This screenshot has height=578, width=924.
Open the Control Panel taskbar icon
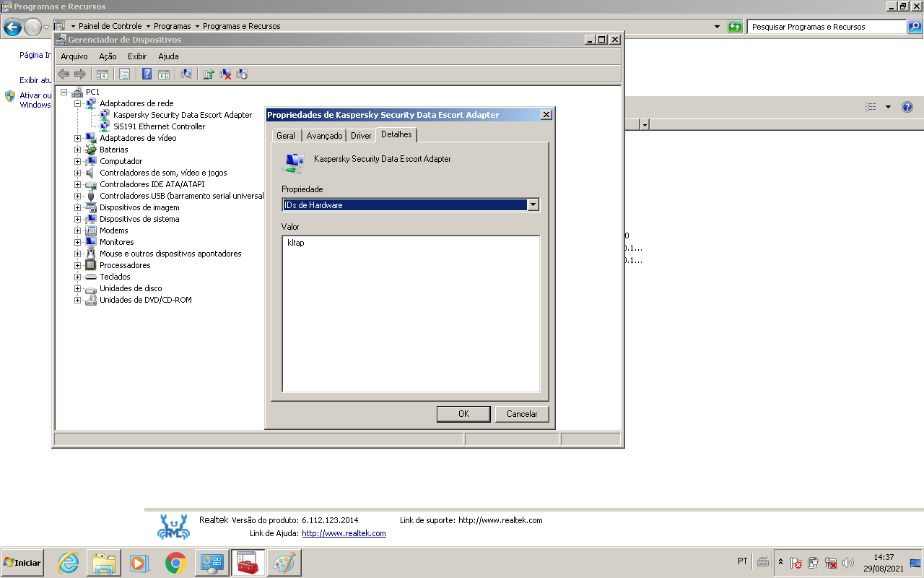212,563
